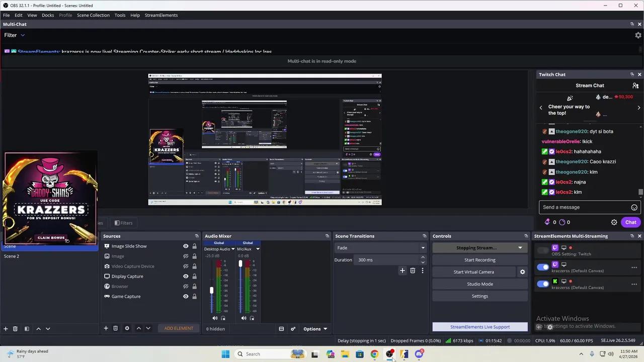Remove selected source using the trash icon
The image size is (644, 362).
tap(116, 328)
